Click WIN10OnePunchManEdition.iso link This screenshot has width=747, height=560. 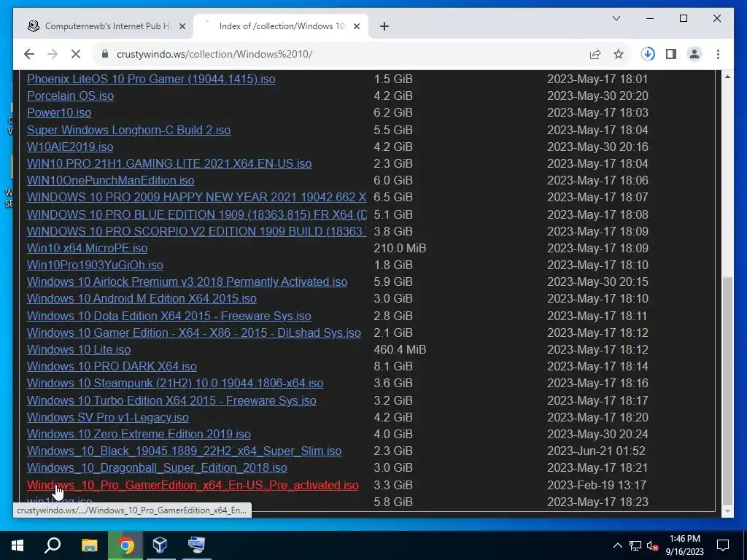[x=111, y=181]
